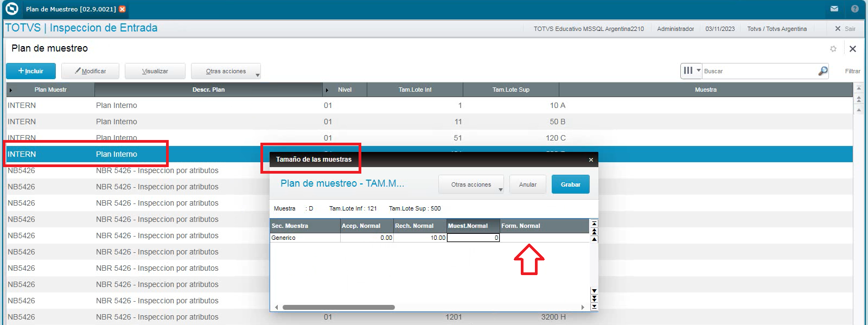
Task: Open the main Otras acciones dropdown
Action: (x=226, y=71)
